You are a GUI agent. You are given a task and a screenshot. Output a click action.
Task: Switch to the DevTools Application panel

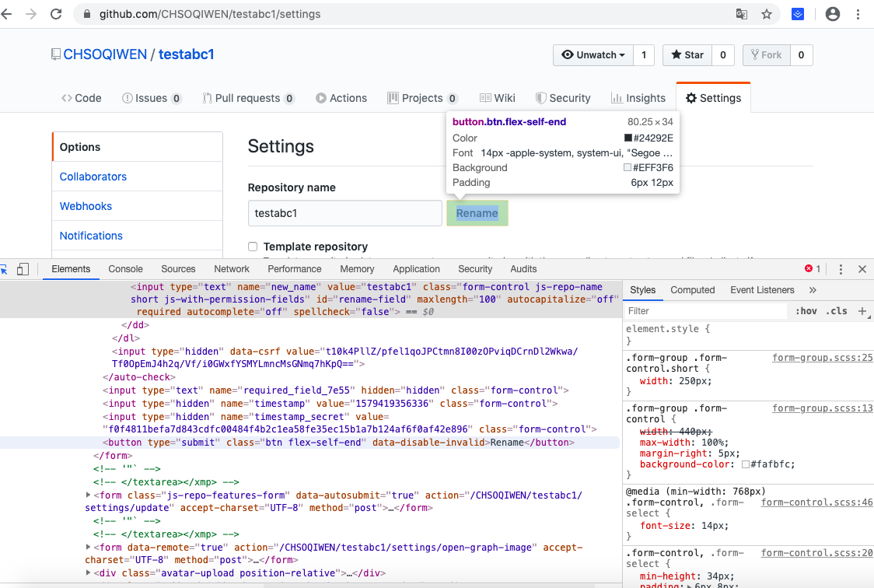point(416,268)
